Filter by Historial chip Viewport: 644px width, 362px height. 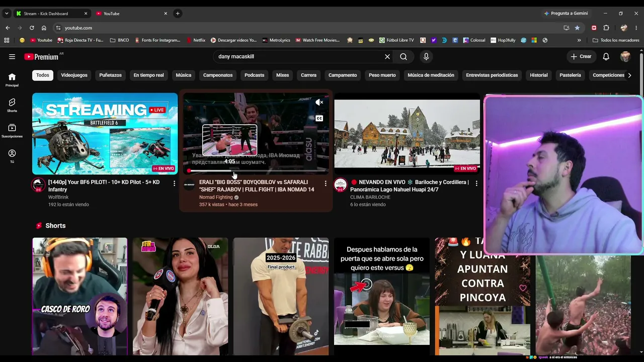[538, 75]
